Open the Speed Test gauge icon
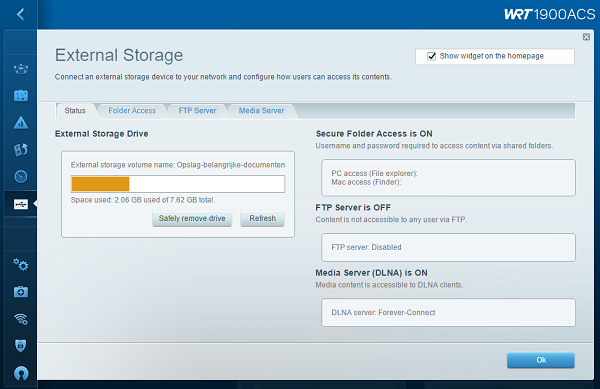Screen dimensions: 600x389 pyautogui.click(x=21, y=176)
